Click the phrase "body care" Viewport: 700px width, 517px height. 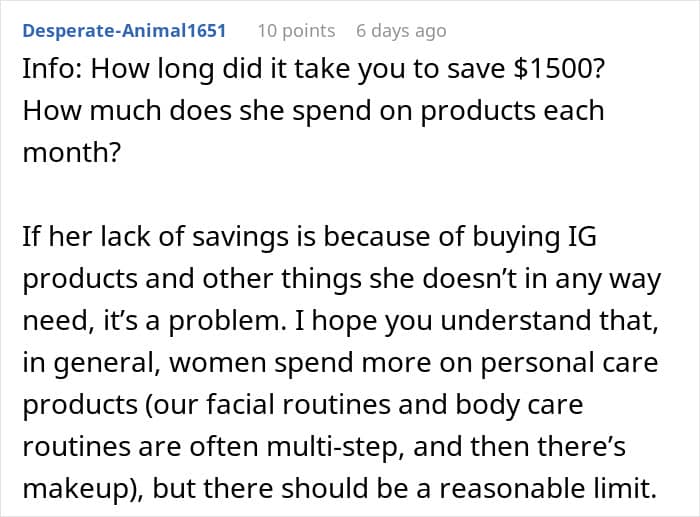click(519, 404)
